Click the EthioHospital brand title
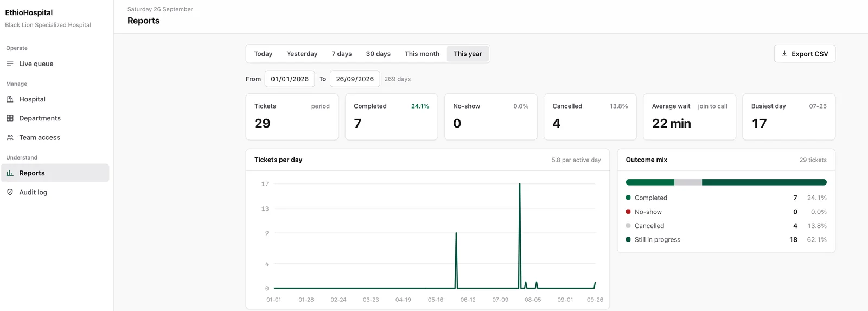Image resolution: width=868 pixels, height=311 pixels. [x=29, y=12]
